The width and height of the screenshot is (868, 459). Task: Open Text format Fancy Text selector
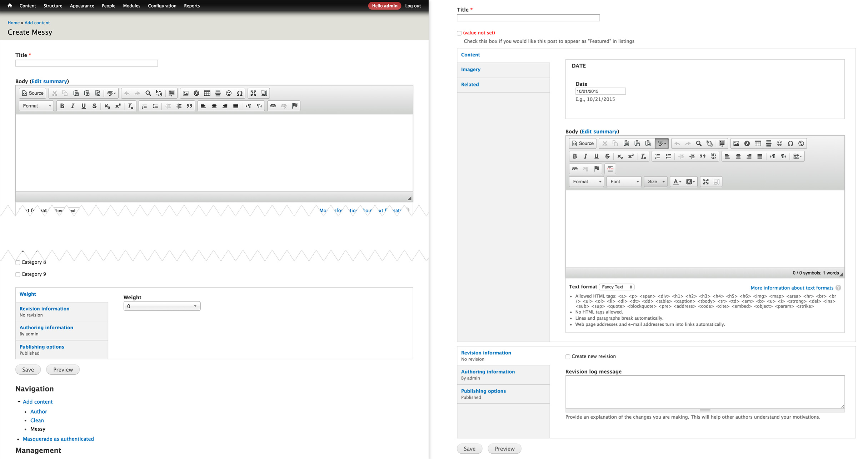pos(617,287)
